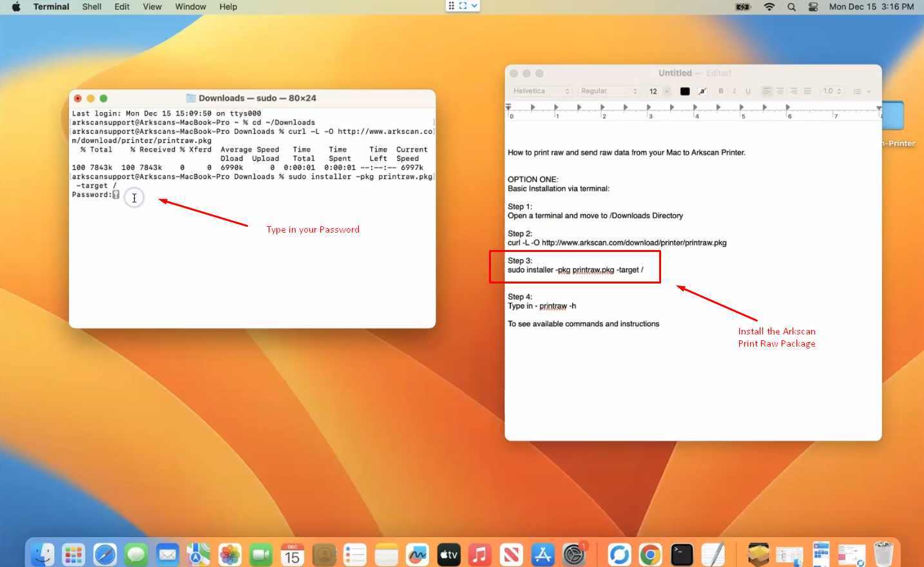Image resolution: width=924 pixels, height=567 pixels.
Task: Click 'OPTION ONE:' heading in TextEdit
Action: (x=533, y=180)
